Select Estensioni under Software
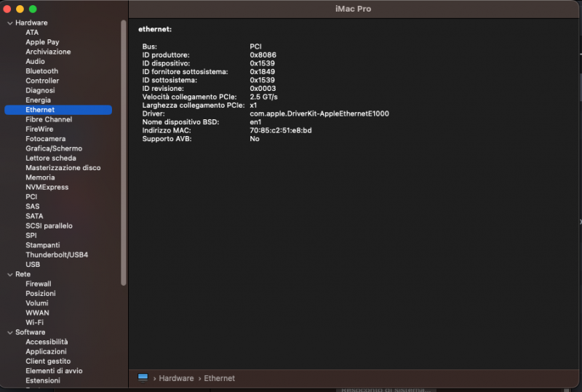 point(43,380)
